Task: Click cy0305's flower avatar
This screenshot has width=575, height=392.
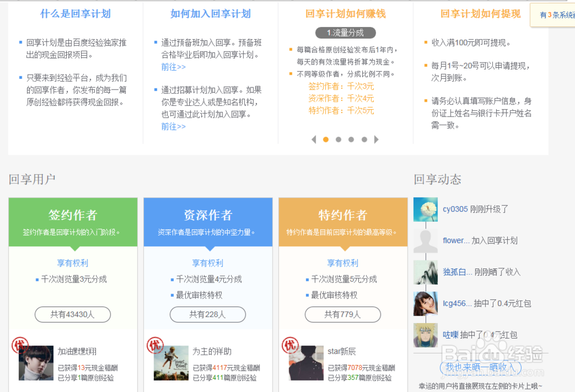Action: coord(425,209)
